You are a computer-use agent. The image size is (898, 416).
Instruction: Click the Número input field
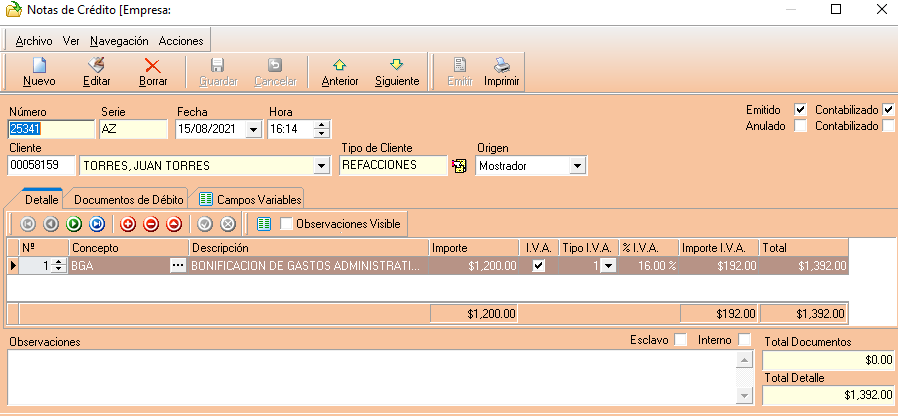50,129
